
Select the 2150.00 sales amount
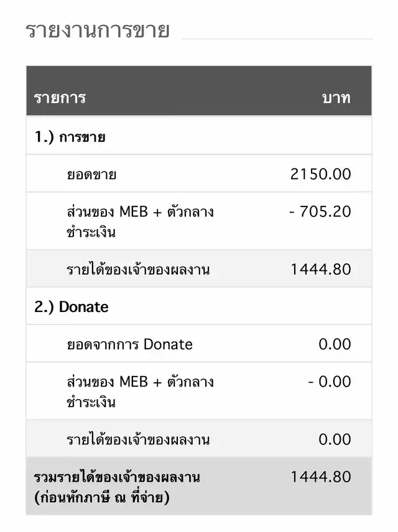[x=320, y=174]
